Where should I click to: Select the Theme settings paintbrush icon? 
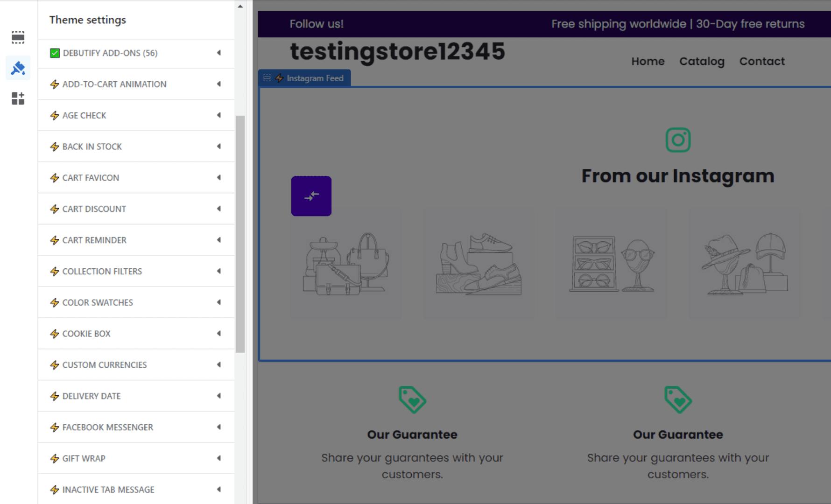coord(18,68)
